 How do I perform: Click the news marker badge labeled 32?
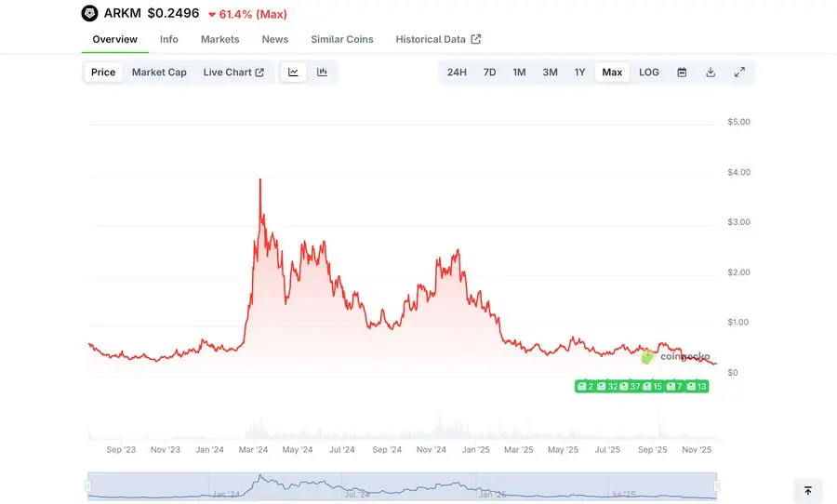607,387
